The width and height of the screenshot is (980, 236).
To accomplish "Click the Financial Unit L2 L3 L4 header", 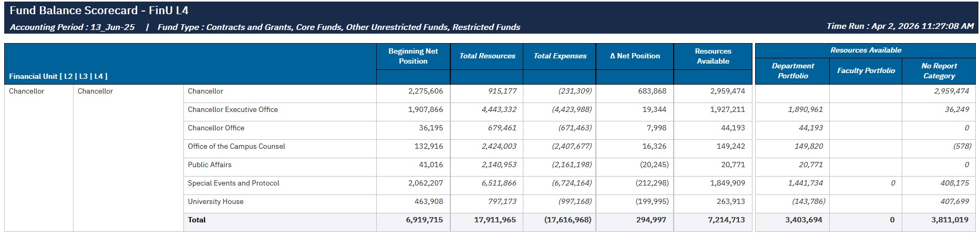I will tap(58, 76).
